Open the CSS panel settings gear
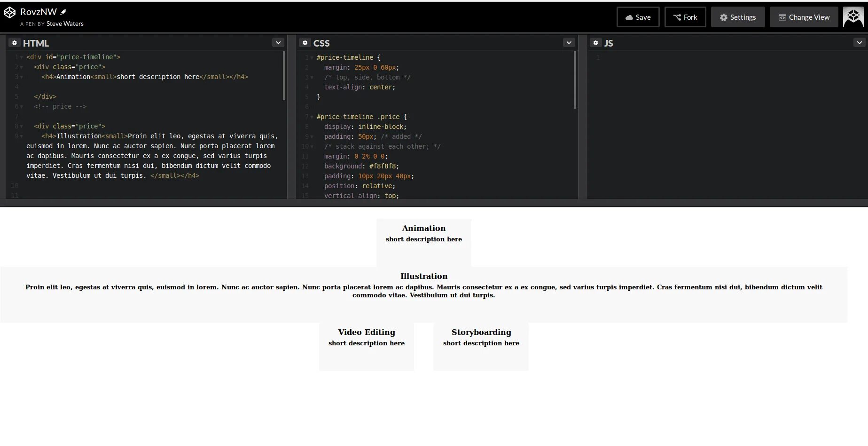Image resolution: width=868 pixels, height=446 pixels. (305, 43)
